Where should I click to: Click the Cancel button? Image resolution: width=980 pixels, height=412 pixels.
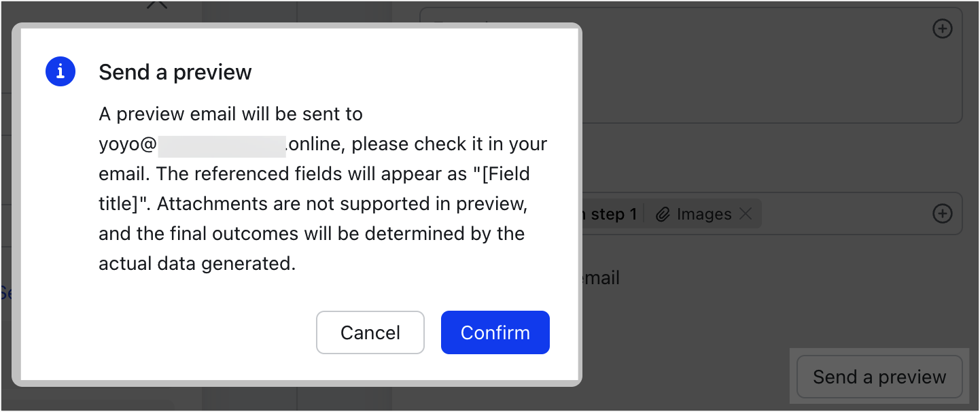370,332
